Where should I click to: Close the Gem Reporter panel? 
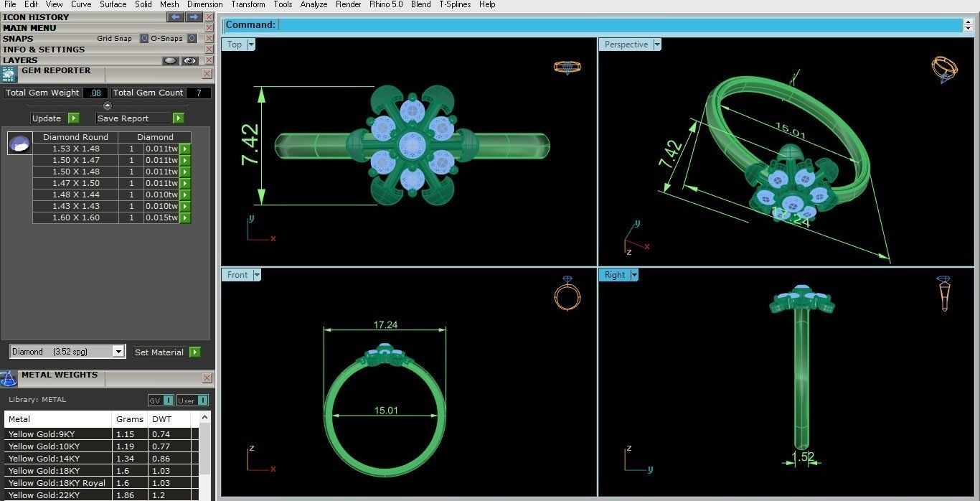[207, 73]
